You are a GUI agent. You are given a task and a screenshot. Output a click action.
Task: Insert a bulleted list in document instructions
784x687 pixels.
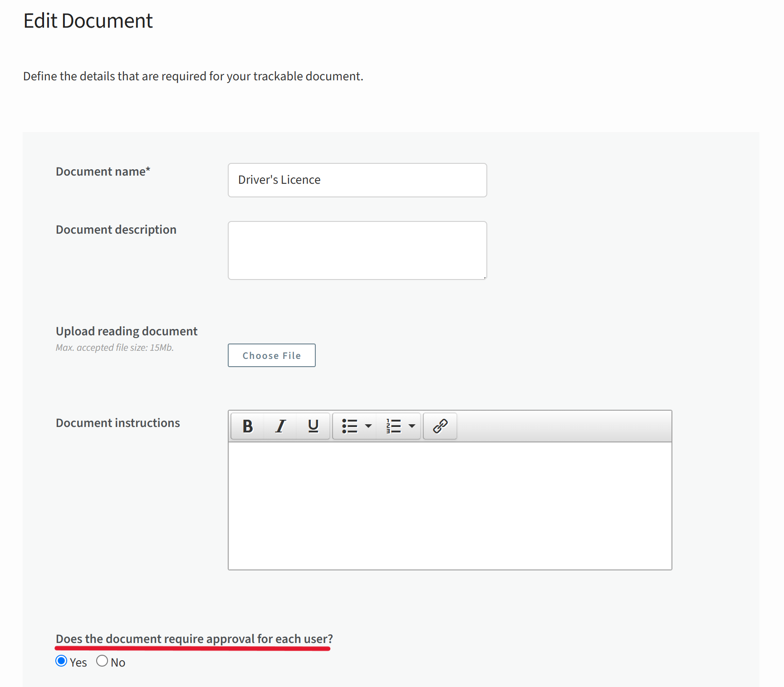[351, 426]
